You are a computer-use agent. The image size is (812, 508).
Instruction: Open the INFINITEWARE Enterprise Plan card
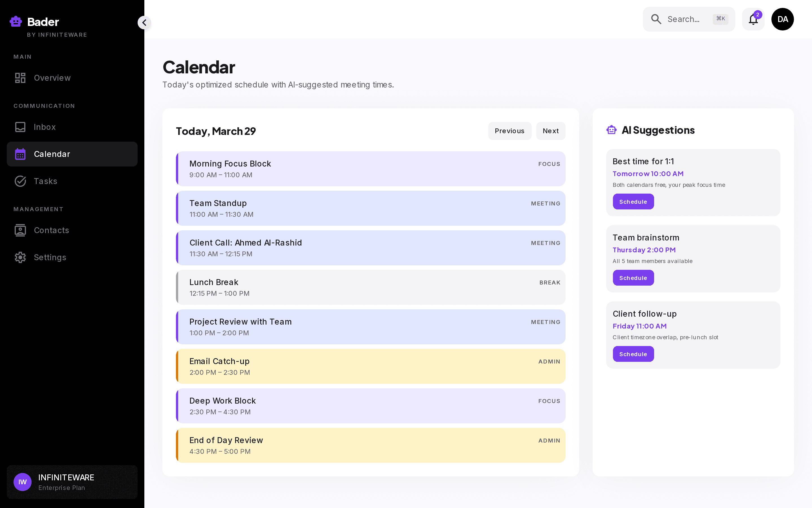72,482
